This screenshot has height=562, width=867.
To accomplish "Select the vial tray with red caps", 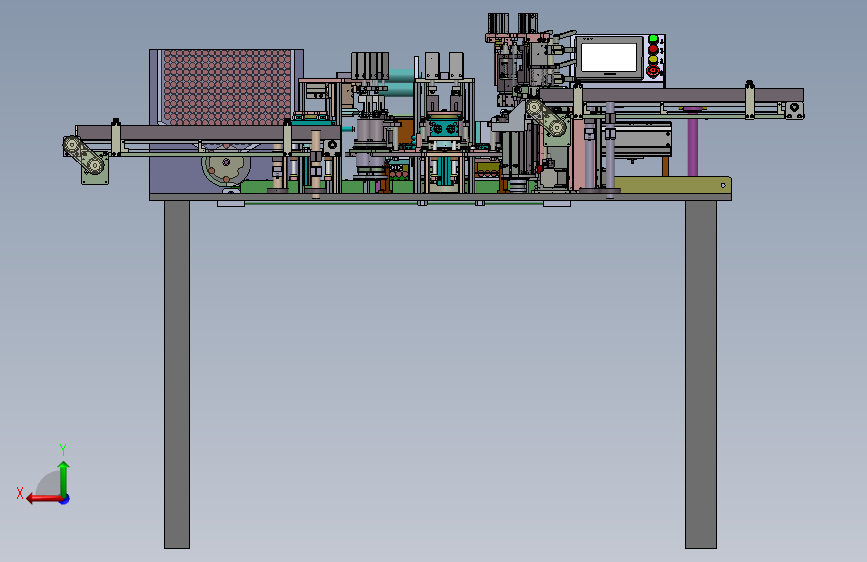I will [x=227, y=87].
